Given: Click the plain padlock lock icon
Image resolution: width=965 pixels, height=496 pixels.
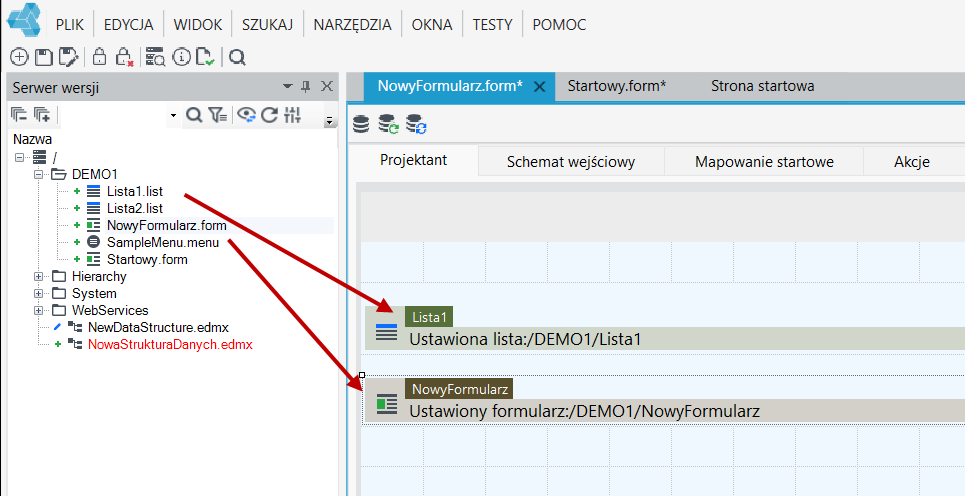Looking at the screenshot, I should (x=99, y=57).
